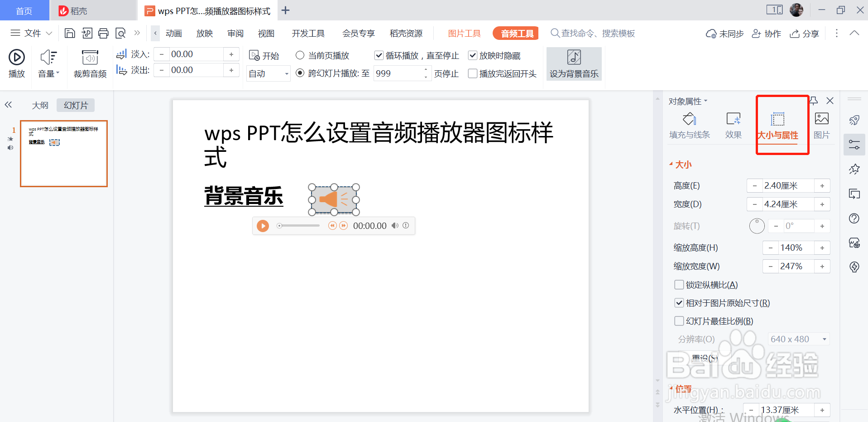Set audio as background music (设为背景音乐)
This screenshot has height=422, width=868.
point(574,64)
